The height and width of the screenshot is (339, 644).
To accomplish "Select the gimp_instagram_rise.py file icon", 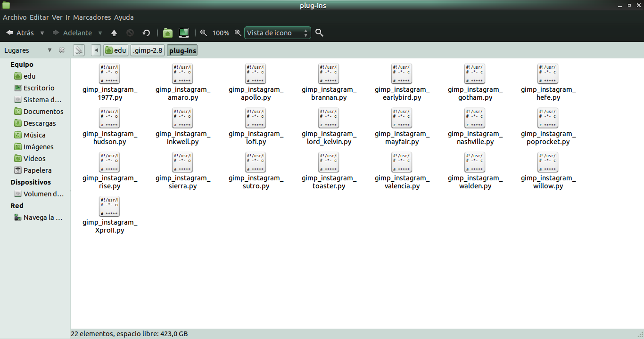I will coord(109,162).
